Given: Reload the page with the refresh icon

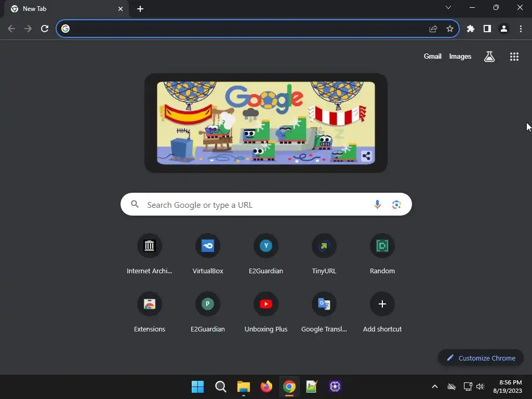Looking at the screenshot, I should [x=45, y=29].
